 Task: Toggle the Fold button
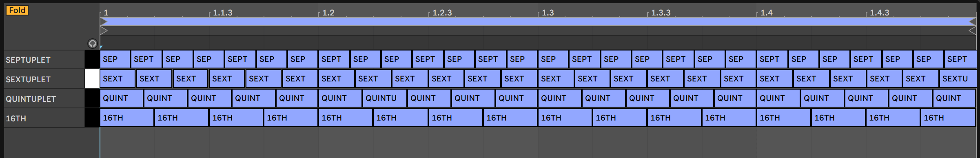17,10
